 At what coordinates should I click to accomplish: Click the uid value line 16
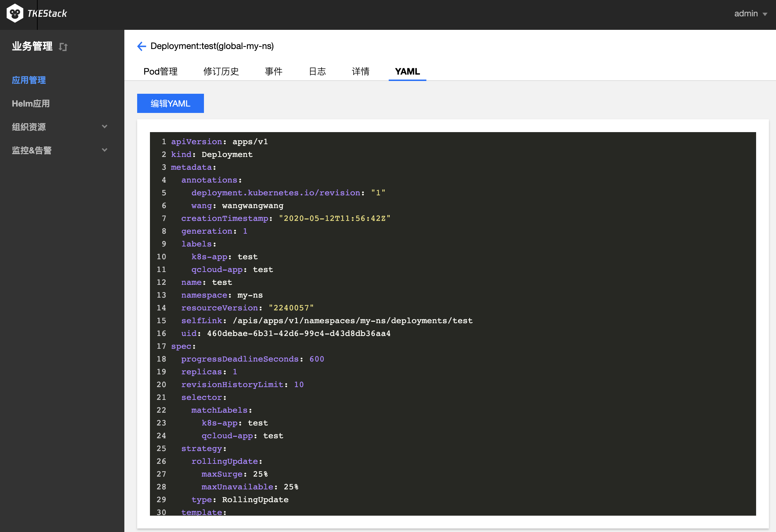[x=299, y=333]
